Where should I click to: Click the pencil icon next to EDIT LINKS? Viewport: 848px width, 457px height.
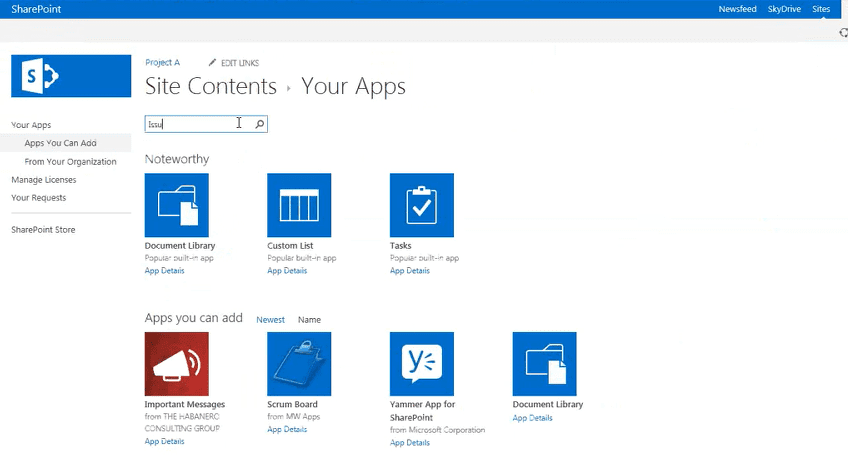coord(213,63)
